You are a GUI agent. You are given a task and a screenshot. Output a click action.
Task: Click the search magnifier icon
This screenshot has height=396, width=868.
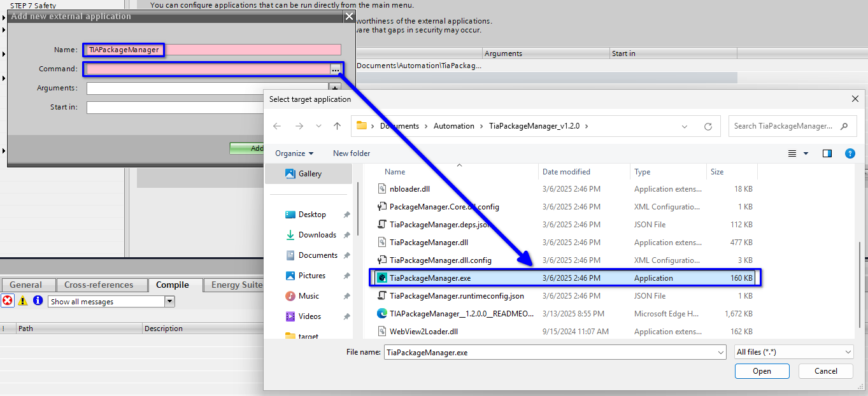(843, 125)
